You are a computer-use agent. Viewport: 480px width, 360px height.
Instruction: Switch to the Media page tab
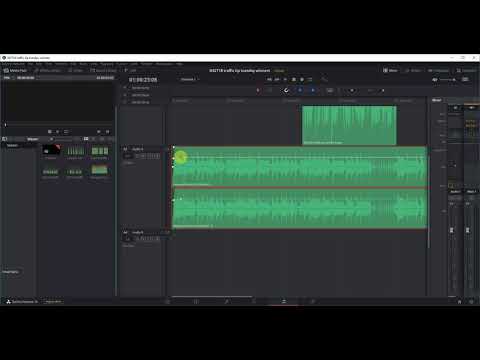point(168,301)
